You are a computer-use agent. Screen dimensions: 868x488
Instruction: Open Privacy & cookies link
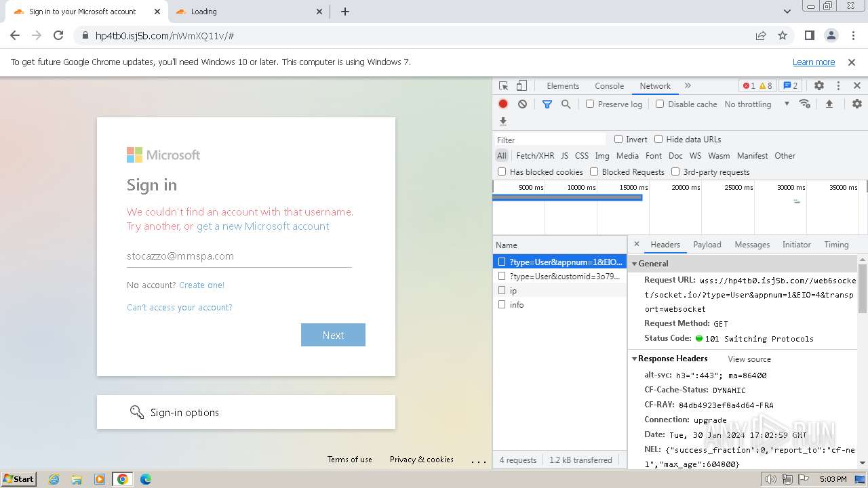click(422, 459)
